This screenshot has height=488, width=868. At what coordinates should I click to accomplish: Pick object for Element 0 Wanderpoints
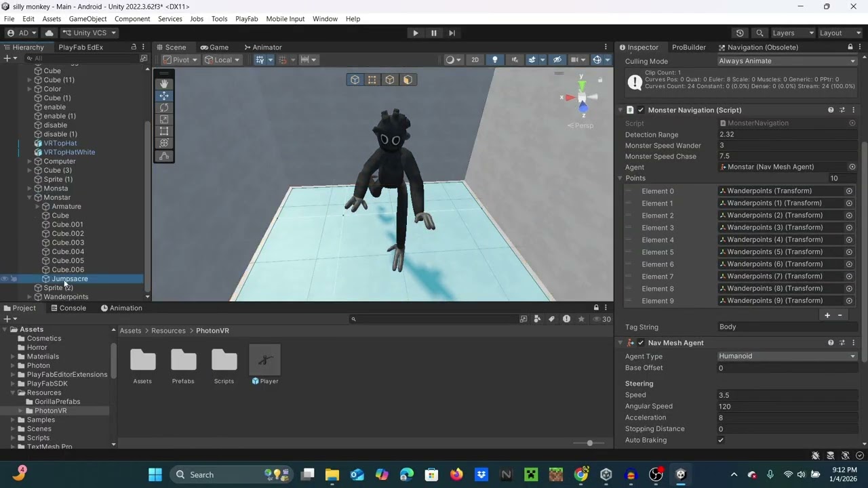tap(849, 192)
